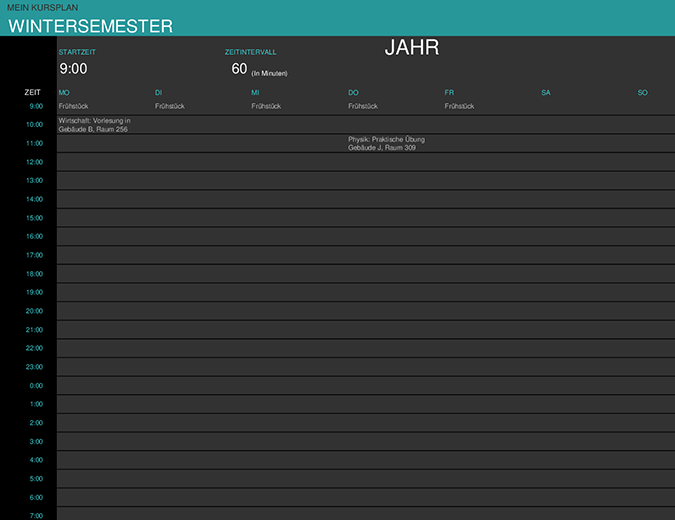Select the time interval value 60
This screenshot has width=675, height=520.
[239, 69]
